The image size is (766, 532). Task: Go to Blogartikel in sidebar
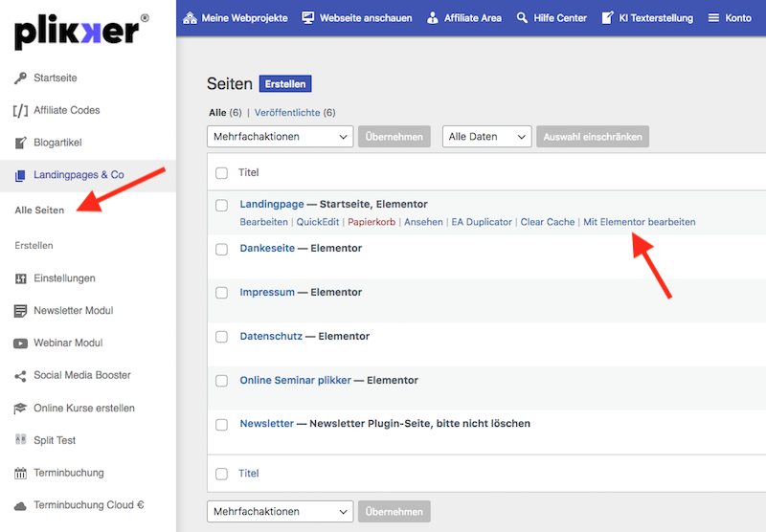coord(57,143)
